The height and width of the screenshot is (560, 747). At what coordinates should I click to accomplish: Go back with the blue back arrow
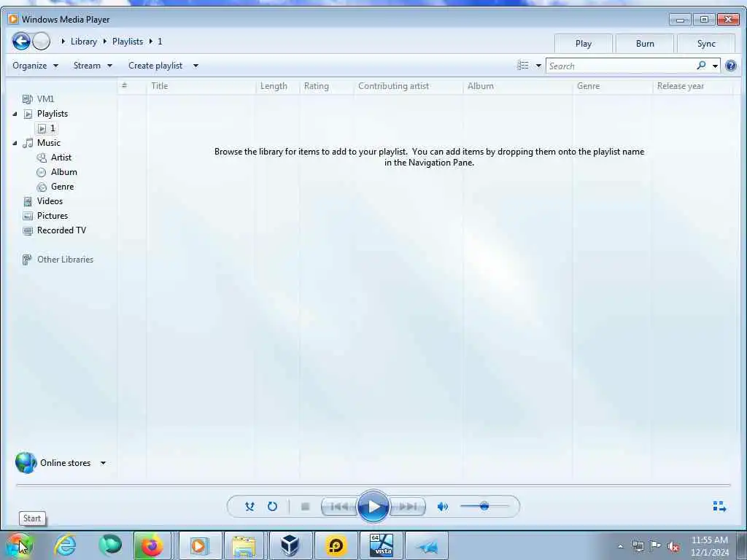[21, 41]
